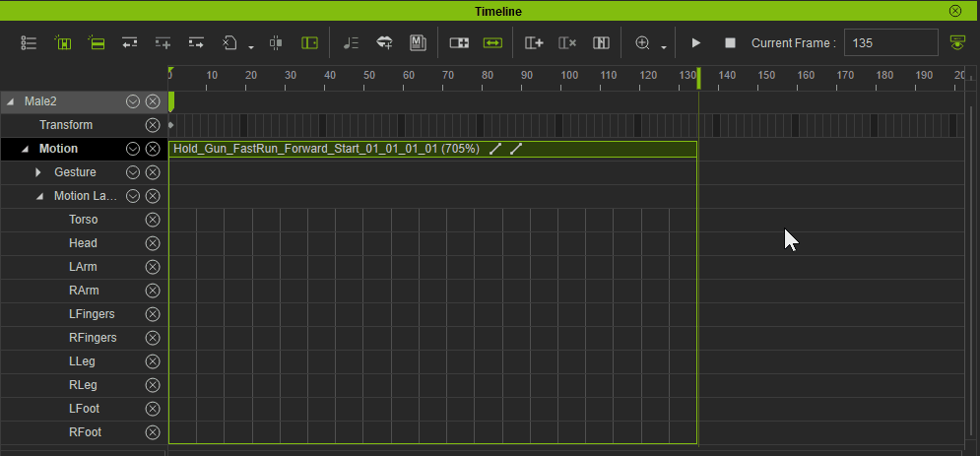980x456 pixels.
Task: Click the Play button
Action: 695,42
